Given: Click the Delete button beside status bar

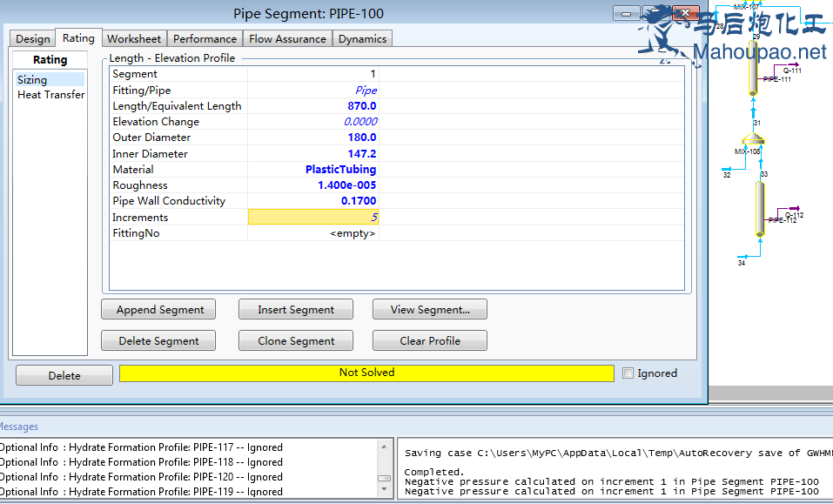Looking at the screenshot, I should [x=64, y=375].
